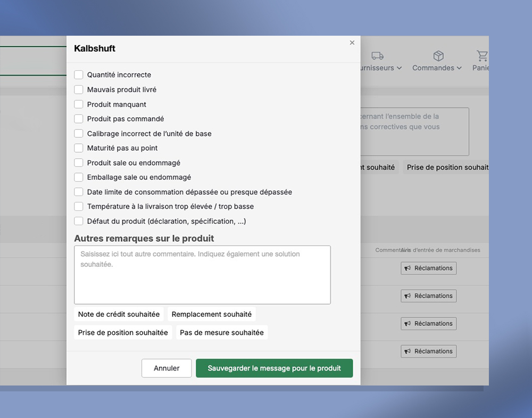Click the first Réclamations megaphone button
The width and height of the screenshot is (532, 418).
point(428,268)
